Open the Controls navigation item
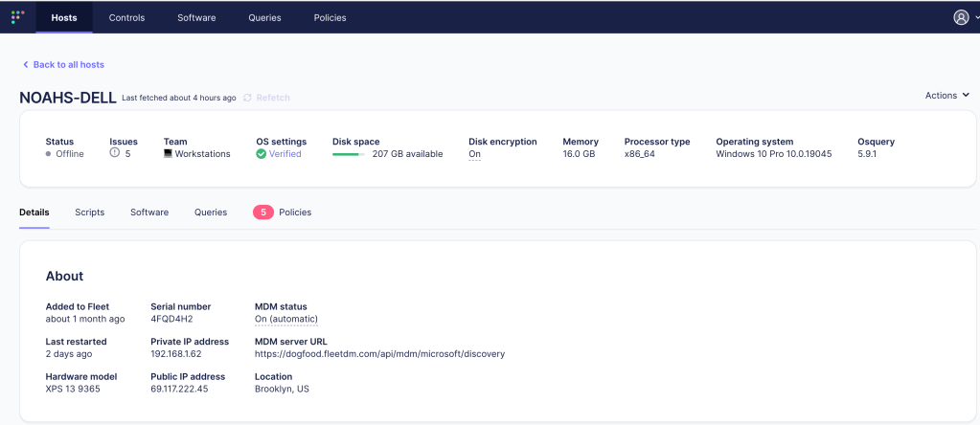The height and width of the screenshot is (425, 980). 127,17
